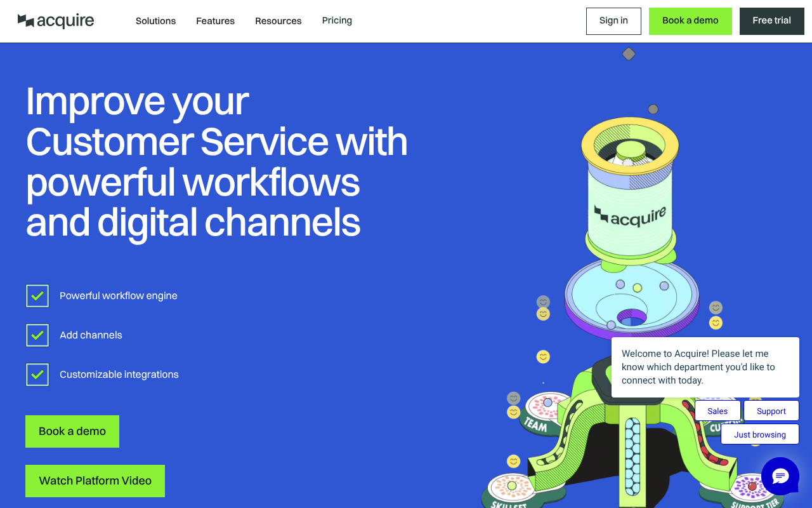Open the chat widget bubble icon
Screen dimensions: 812x508
pyautogui.click(x=780, y=476)
